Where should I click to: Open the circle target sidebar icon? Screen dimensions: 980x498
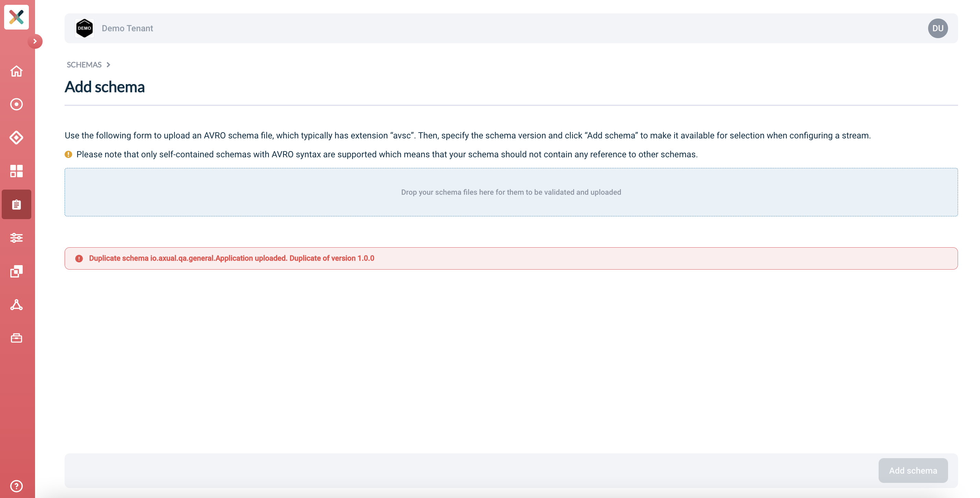pyautogui.click(x=16, y=104)
